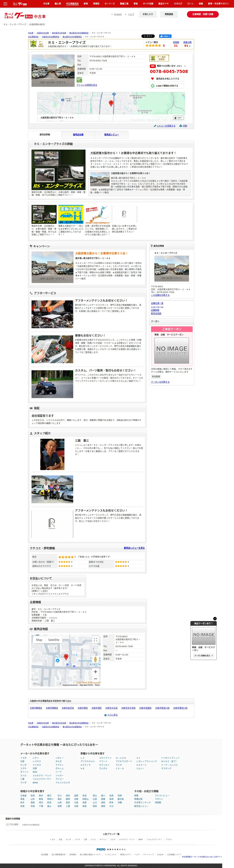Open 輸入車 in the top navigation

(x=58, y=4)
